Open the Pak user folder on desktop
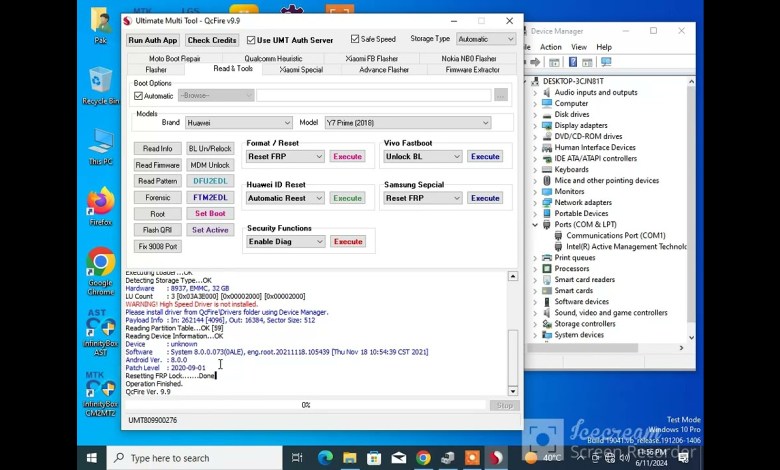 click(100, 26)
